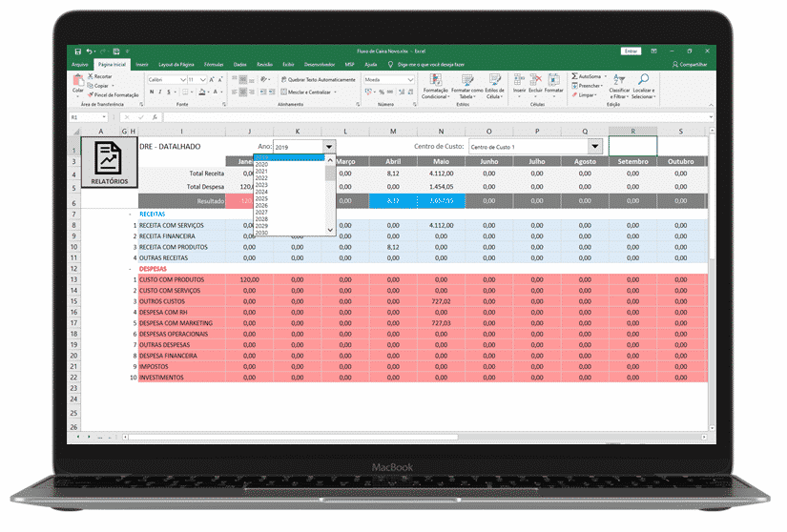Cut selection with Recortar

100,76
